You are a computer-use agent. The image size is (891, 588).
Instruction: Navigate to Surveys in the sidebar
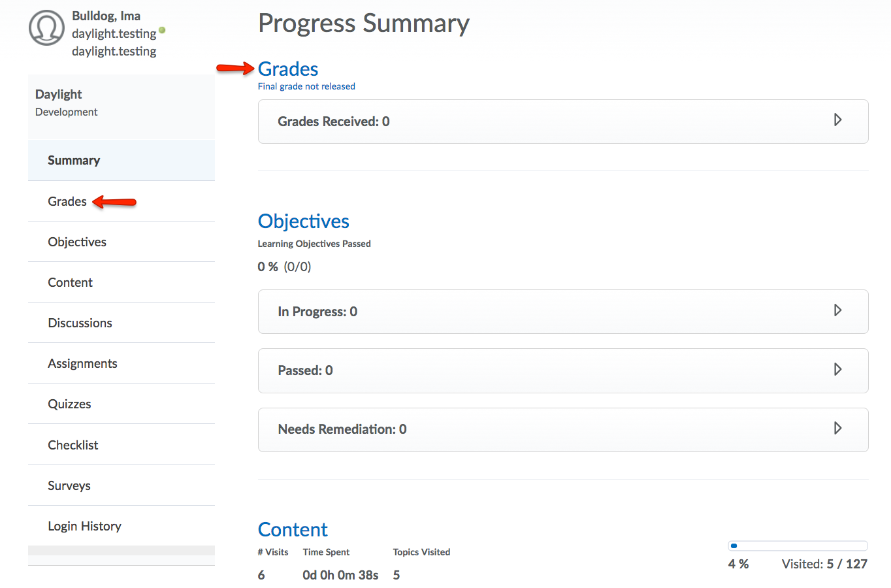pyautogui.click(x=69, y=485)
